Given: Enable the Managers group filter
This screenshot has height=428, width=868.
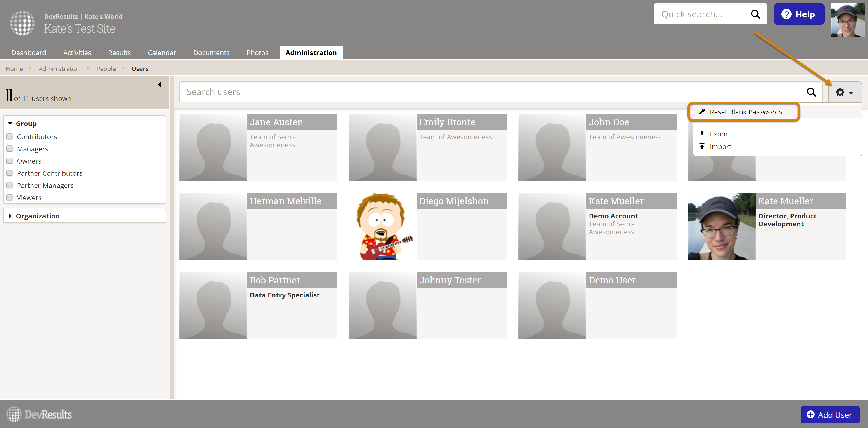Looking at the screenshot, I should coord(10,149).
